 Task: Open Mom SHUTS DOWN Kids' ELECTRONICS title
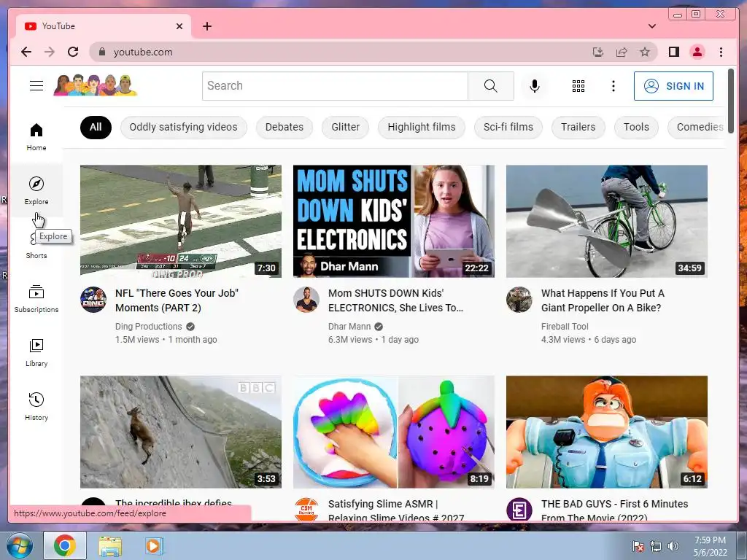pos(395,300)
